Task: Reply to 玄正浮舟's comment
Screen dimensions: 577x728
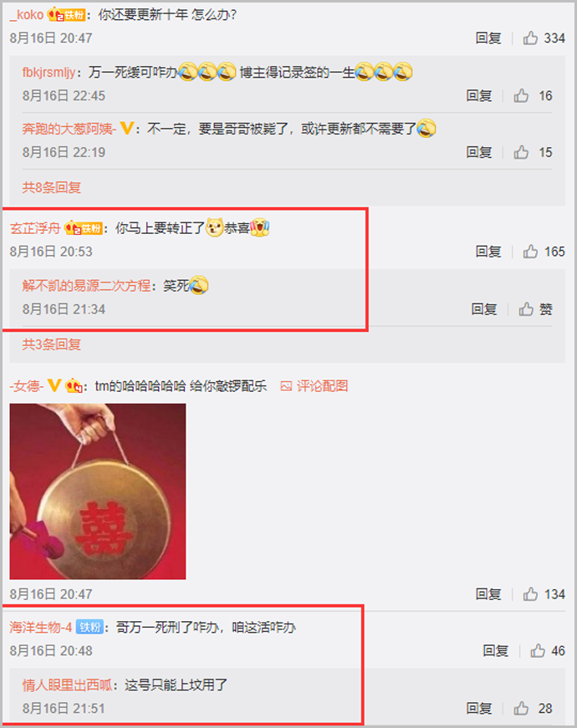Action: pyautogui.click(x=488, y=252)
